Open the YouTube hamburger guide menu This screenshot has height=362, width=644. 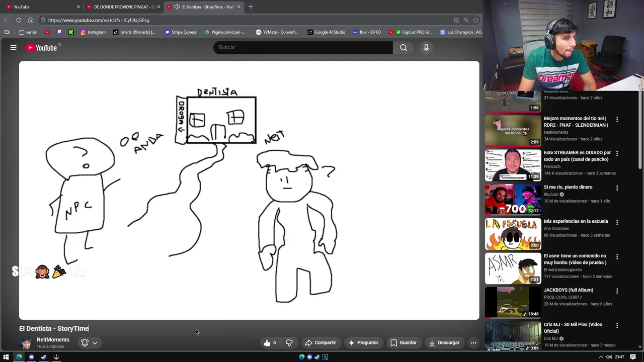click(x=14, y=47)
